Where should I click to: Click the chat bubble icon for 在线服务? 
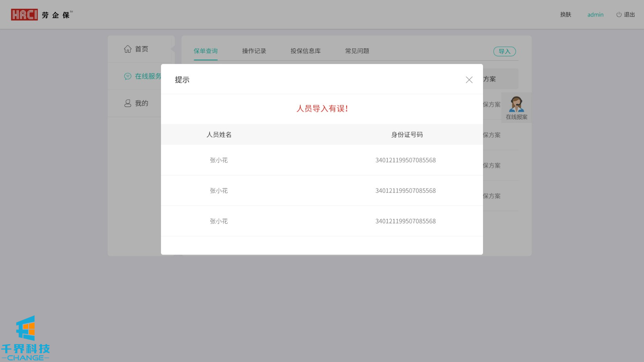[x=128, y=76]
